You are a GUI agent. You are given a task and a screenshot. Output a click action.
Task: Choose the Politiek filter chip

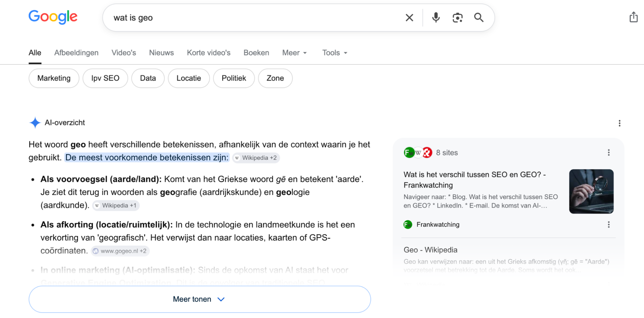(234, 78)
